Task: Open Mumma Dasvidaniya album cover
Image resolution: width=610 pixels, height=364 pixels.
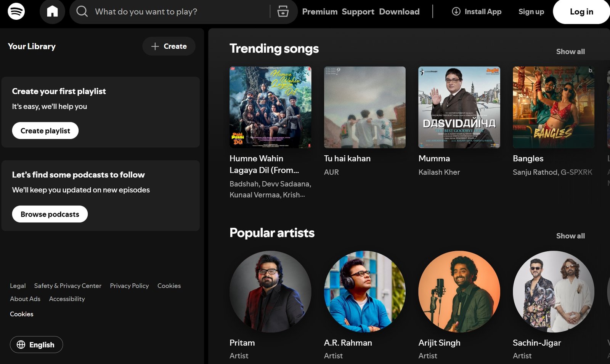Action: [x=459, y=107]
